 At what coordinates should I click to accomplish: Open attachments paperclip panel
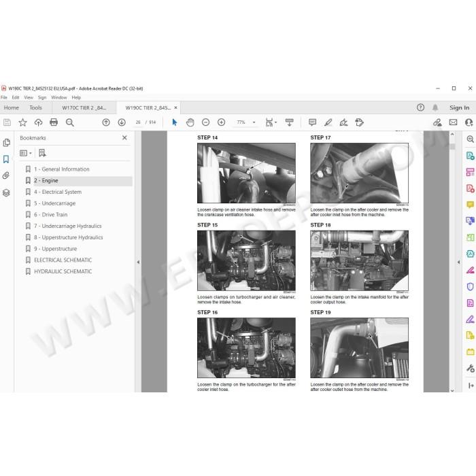(6, 175)
